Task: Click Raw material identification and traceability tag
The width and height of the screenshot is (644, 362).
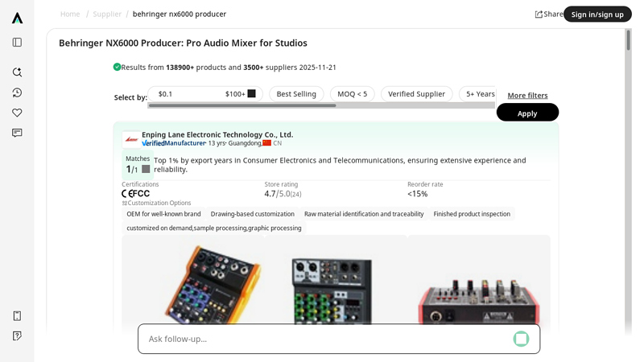Action: [364, 214]
